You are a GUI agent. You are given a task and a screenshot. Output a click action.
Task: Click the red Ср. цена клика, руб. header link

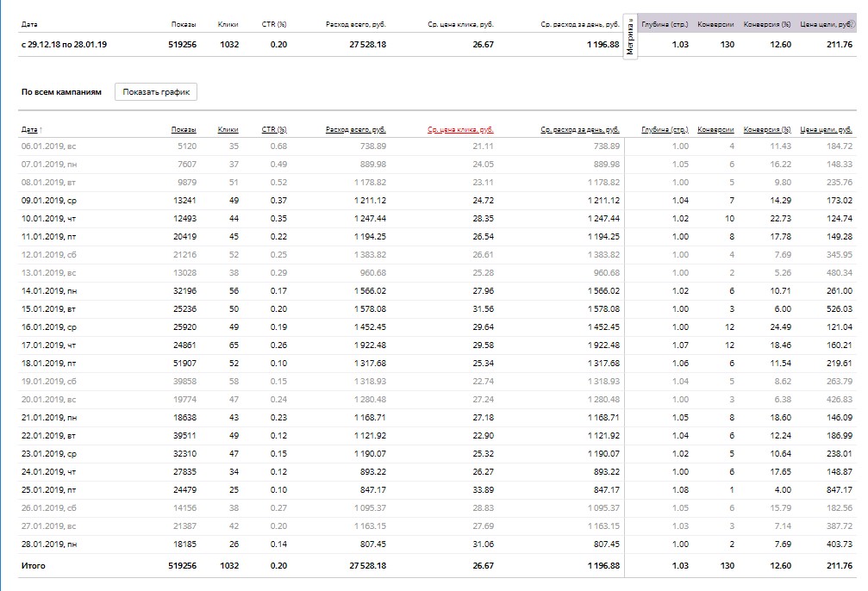tap(460, 129)
